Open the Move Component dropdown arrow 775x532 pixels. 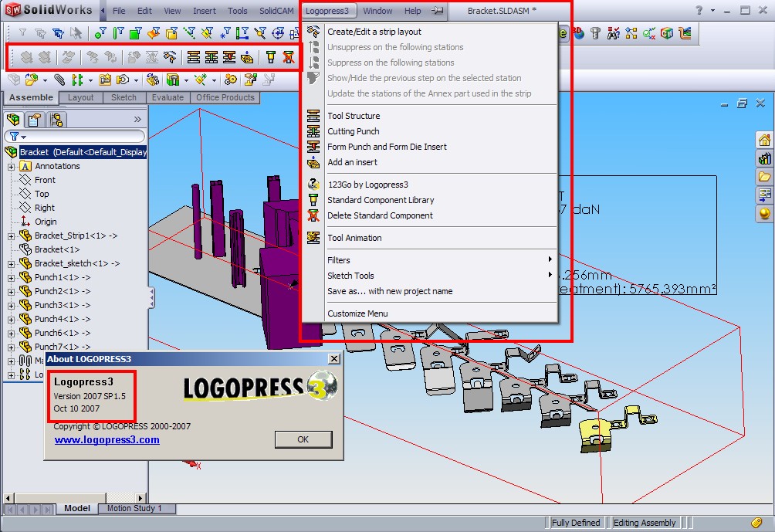[136, 80]
